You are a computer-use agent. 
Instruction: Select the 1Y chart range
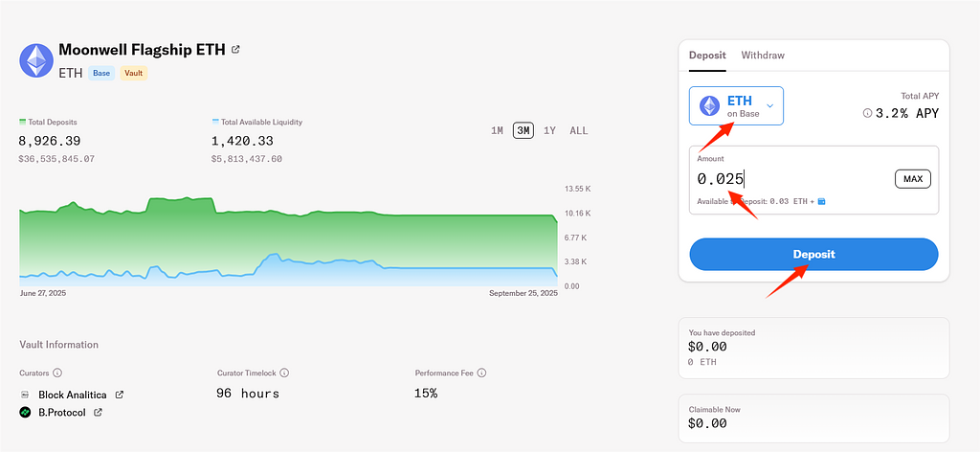549,131
